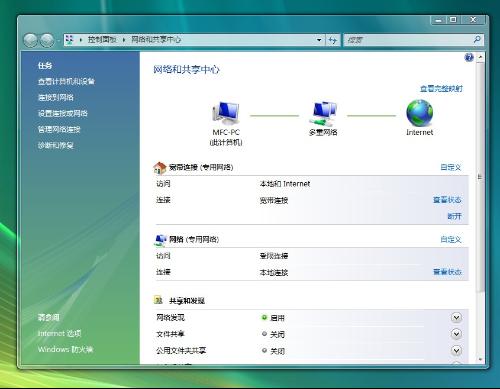Image resolution: width=500 pixels, height=389 pixels.
Task: Click the Forward navigation arrow button
Action: tap(47, 40)
